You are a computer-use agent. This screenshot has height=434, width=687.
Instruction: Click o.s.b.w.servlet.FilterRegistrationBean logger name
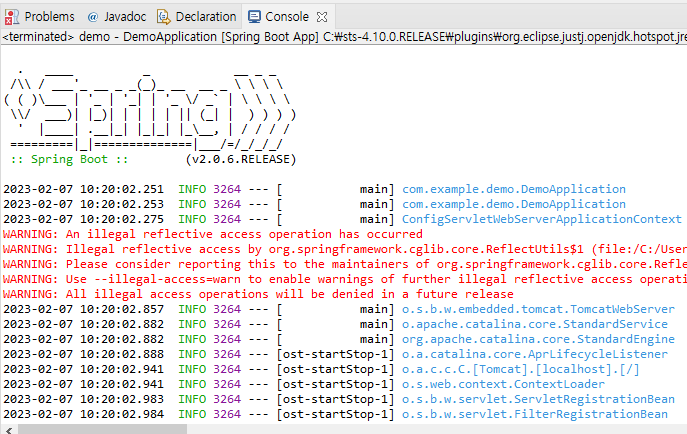tap(535, 414)
